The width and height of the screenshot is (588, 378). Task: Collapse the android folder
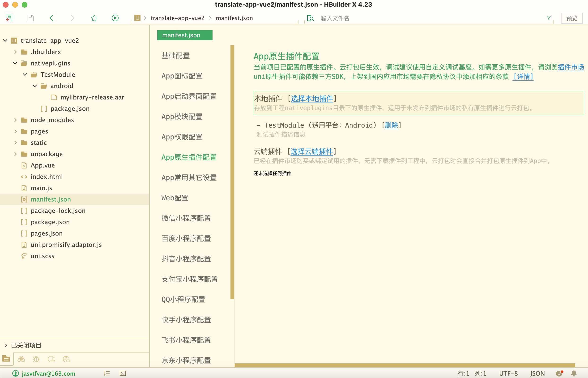coord(35,86)
